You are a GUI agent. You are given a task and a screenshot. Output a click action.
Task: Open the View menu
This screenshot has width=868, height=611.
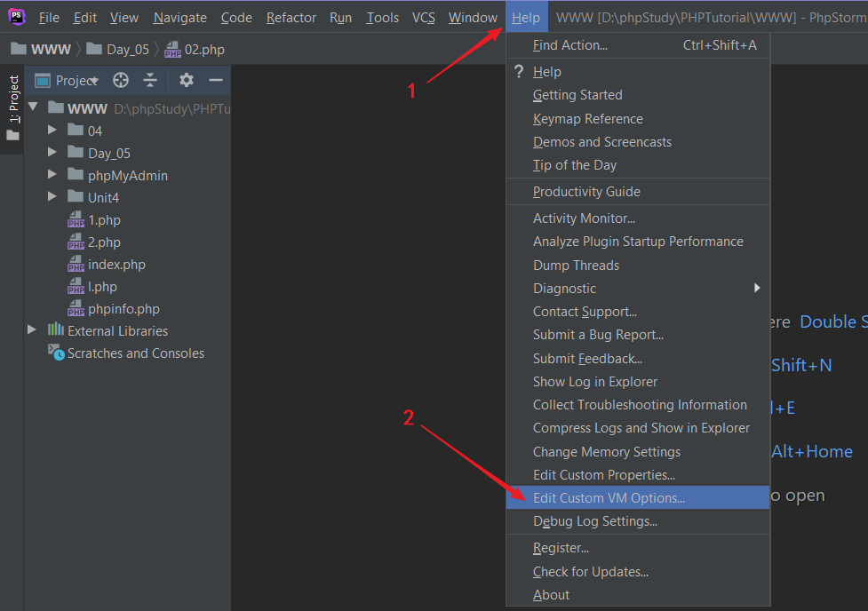point(124,18)
